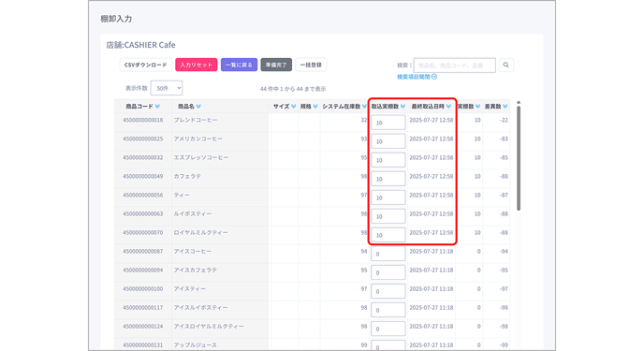Click the 最終取込日時 column header text
The width and height of the screenshot is (644, 351).
pos(428,107)
